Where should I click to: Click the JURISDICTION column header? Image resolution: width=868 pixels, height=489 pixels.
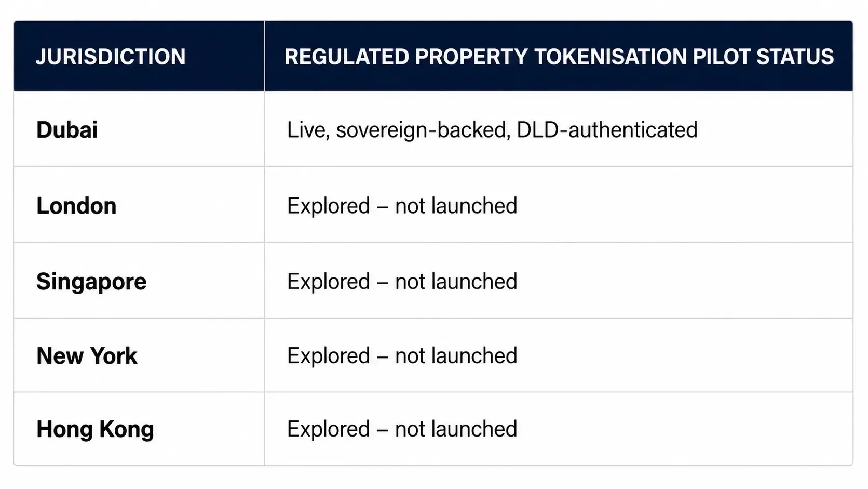pyautogui.click(x=111, y=57)
